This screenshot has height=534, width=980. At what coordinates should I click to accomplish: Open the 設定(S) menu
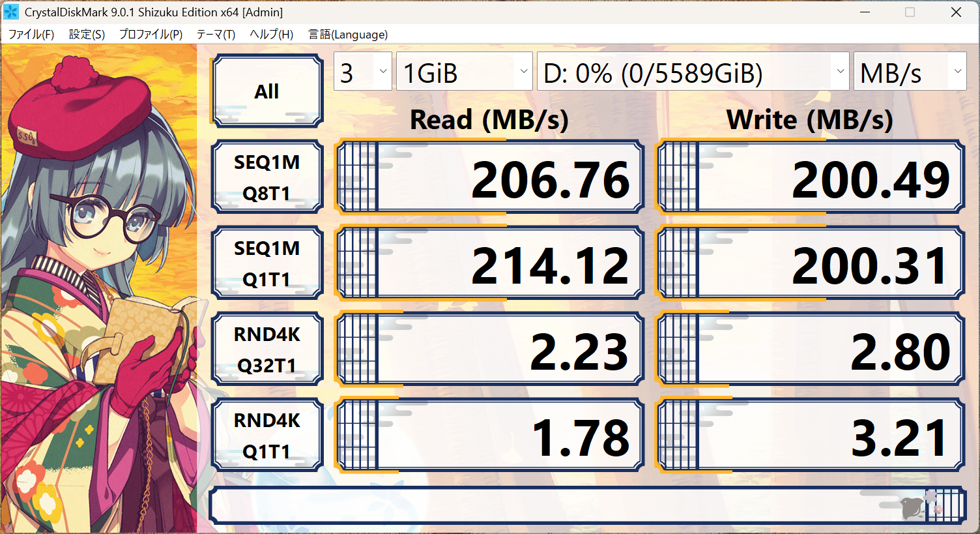click(87, 35)
